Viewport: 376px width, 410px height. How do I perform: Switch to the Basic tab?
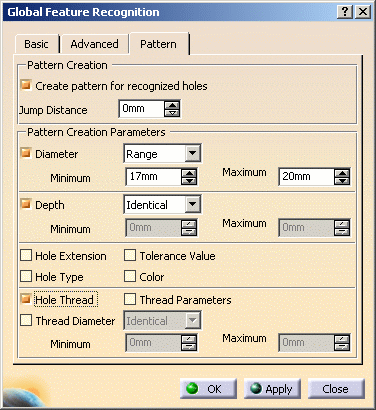[36, 44]
